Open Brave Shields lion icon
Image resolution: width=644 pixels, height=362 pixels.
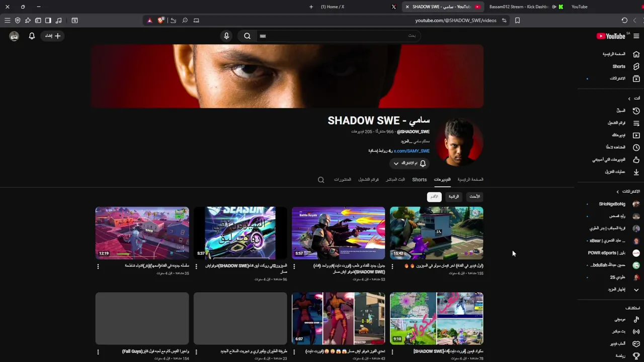point(160,21)
